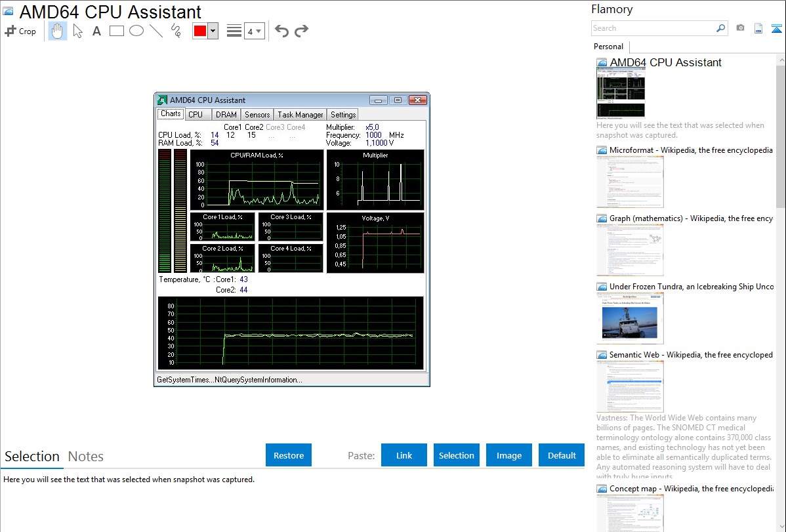Click the camera snapshot icon
786x532 pixels.
(740, 28)
